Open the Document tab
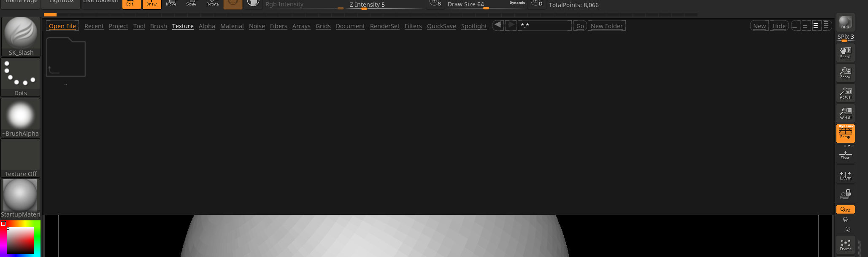868x257 pixels. (x=350, y=26)
